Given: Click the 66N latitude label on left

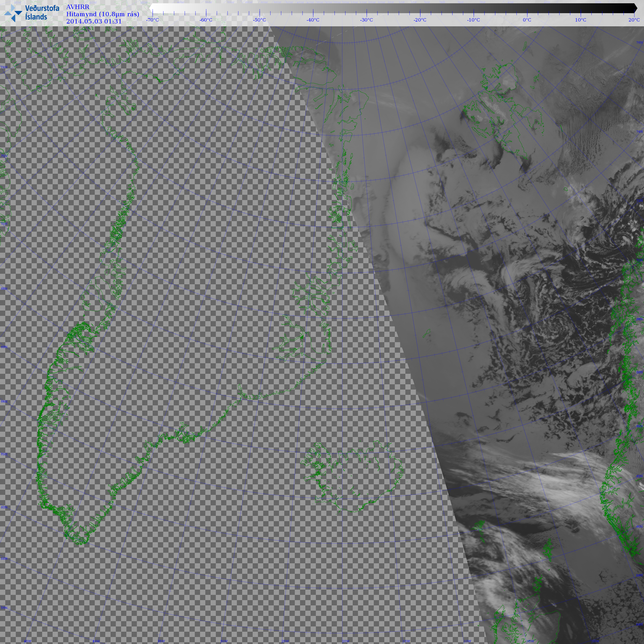Looking at the screenshot, I should tap(4, 347).
